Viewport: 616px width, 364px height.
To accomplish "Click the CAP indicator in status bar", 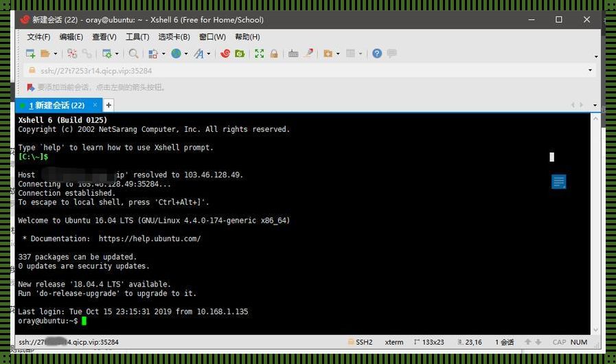I will pyautogui.click(x=559, y=343).
